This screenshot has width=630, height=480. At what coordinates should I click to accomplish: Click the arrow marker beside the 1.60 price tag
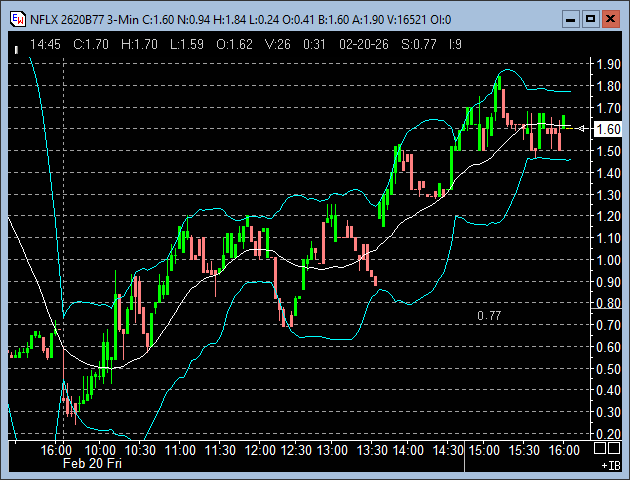(583, 129)
